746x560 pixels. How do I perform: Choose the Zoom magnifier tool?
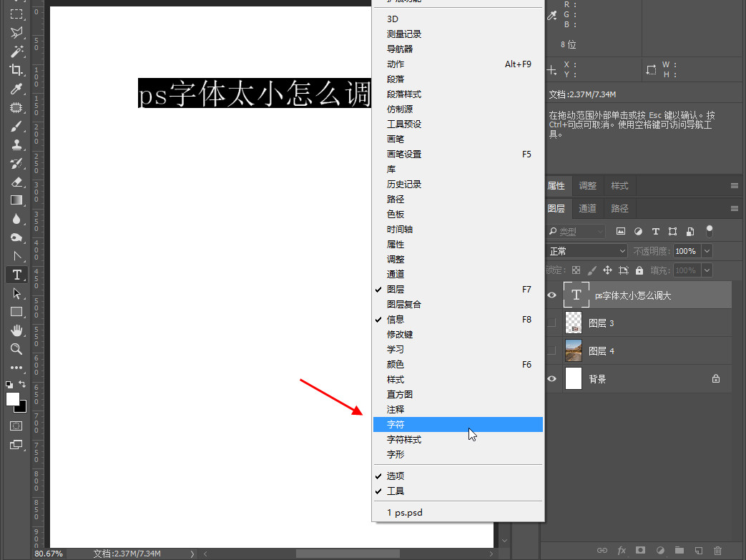(16, 349)
